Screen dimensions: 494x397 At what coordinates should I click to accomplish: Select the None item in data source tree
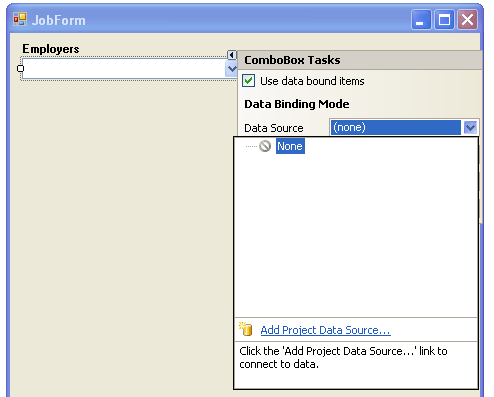coord(290,146)
